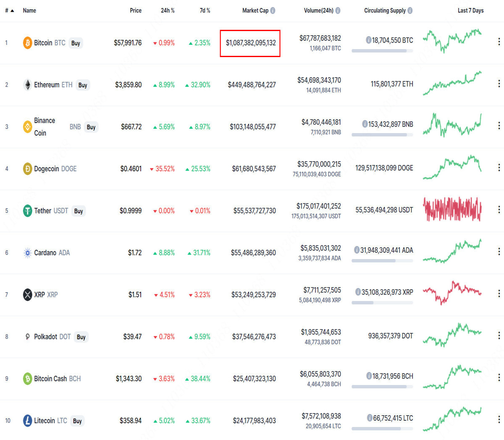Click the Bitcoin Cash logo icon
This screenshot has width=504, height=440.
27,379
